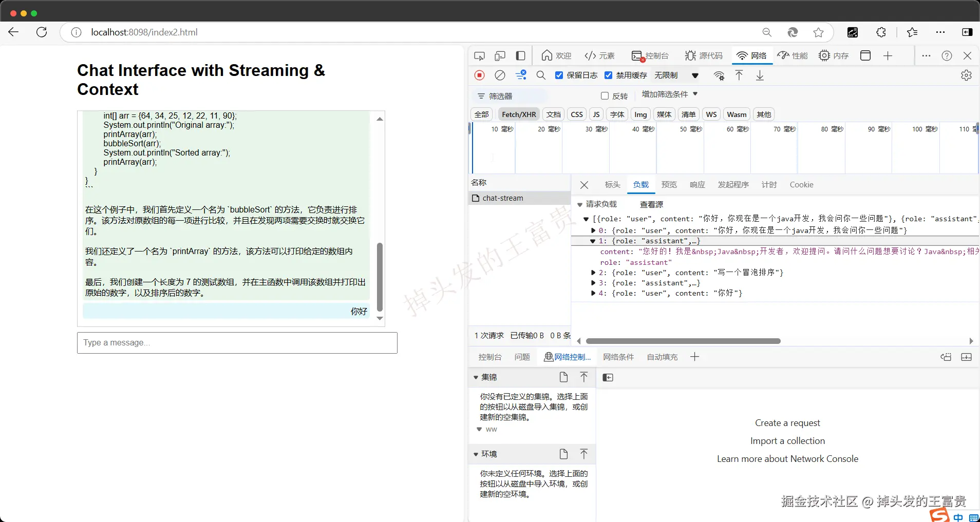The image size is (980, 522).
Task: Click the payload horizontal scrollbar
Action: click(683, 341)
